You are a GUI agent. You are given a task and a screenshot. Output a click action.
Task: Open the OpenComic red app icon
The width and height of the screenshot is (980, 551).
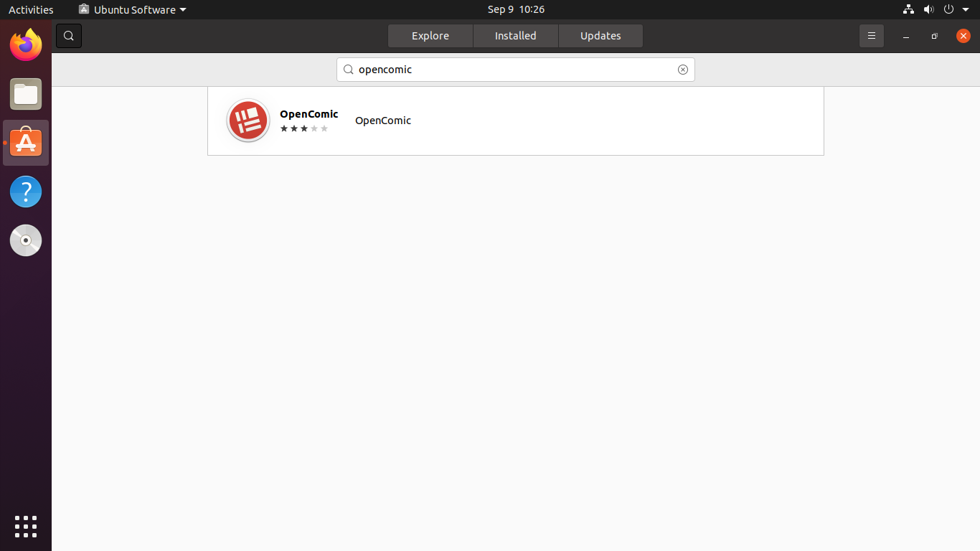pyautogui.click(x=248, y=121)
